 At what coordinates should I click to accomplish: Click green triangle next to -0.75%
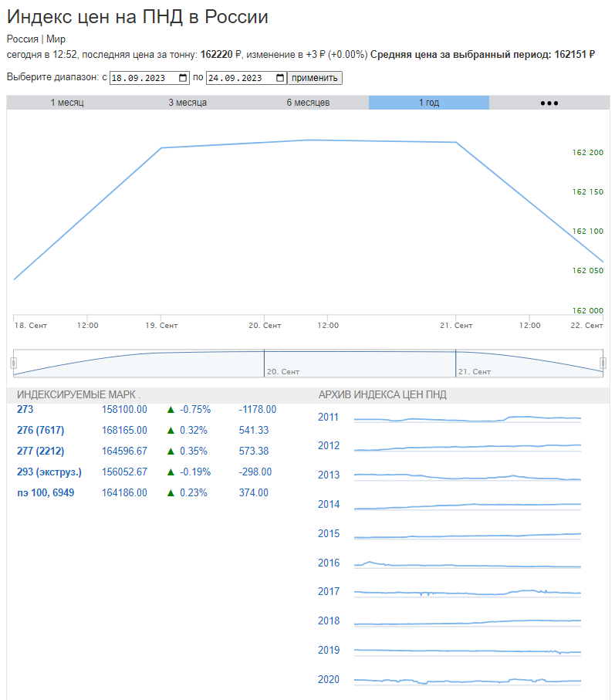coord(171,409)
